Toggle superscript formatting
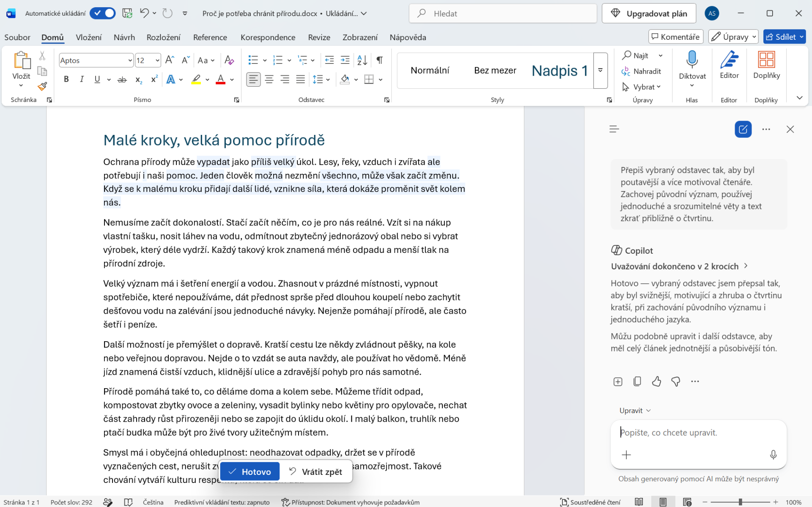Viewport: 812px width, 507px height. point(154,79)
